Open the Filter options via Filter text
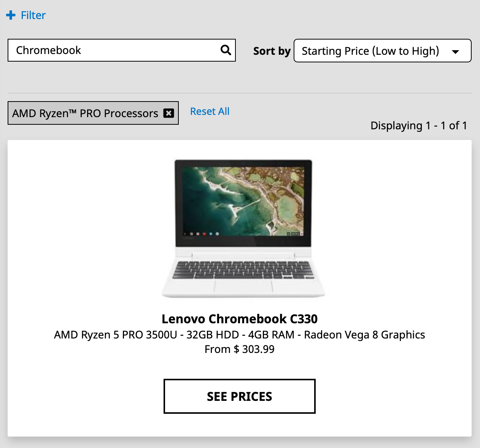 pos(33,15)
